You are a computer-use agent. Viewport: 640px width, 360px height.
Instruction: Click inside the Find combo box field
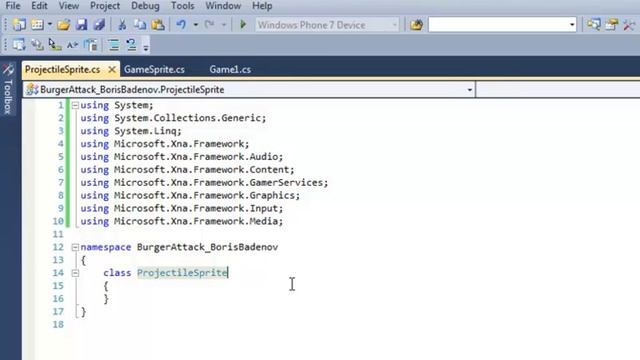pyautogui.click(x=498, y=25)
